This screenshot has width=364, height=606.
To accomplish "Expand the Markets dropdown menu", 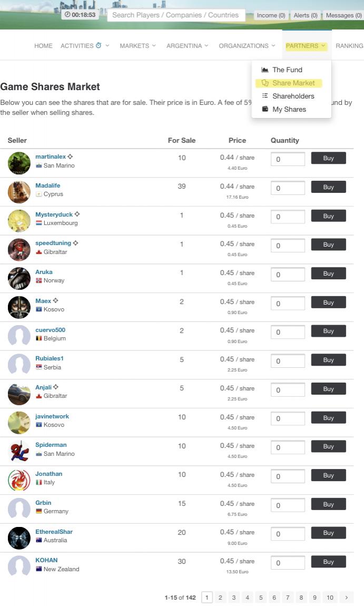I will point(138,46).
